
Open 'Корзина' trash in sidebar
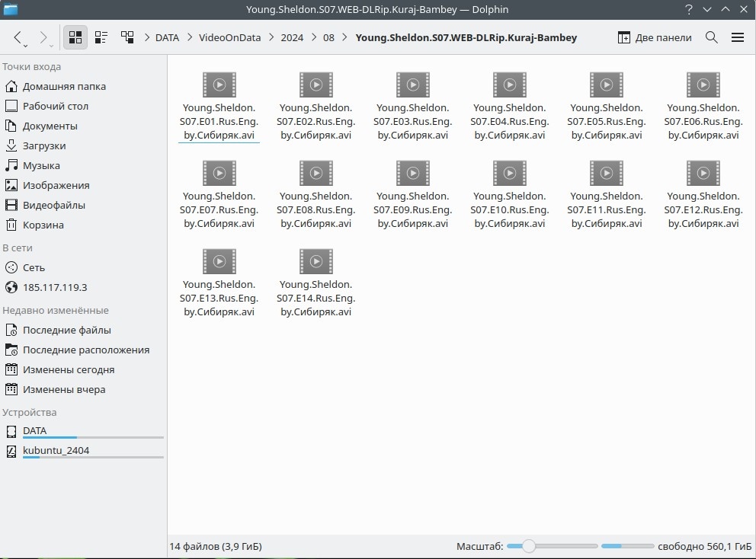point(83,225)
